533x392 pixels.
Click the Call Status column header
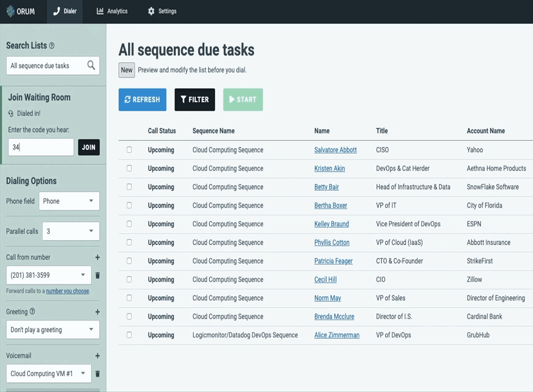pyautogui.click(x=162, y=131)
